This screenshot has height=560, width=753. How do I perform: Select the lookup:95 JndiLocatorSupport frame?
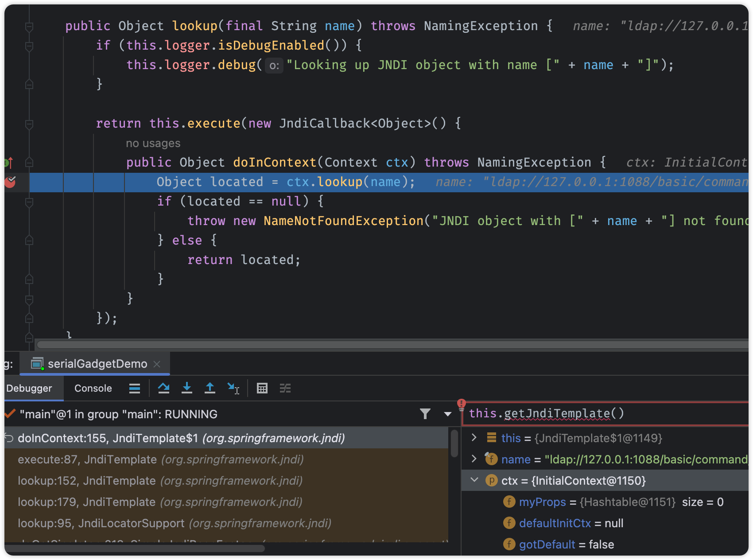pos(226,523)
